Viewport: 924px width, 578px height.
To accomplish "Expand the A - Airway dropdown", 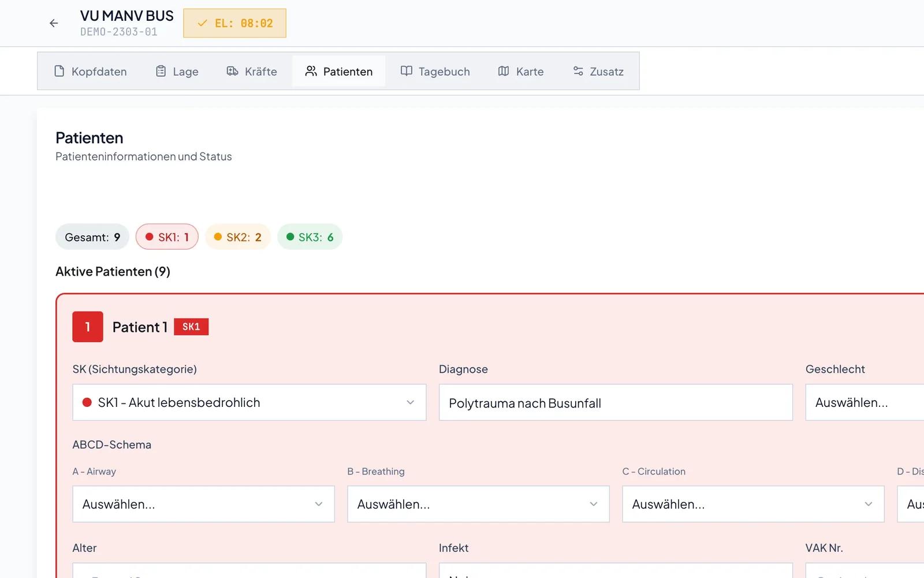I will [x=203, y=504].
